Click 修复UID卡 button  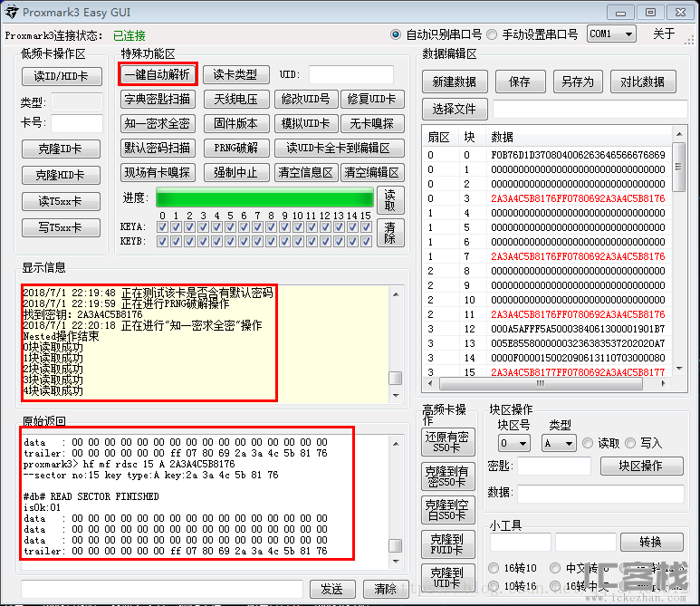[372, 99]
